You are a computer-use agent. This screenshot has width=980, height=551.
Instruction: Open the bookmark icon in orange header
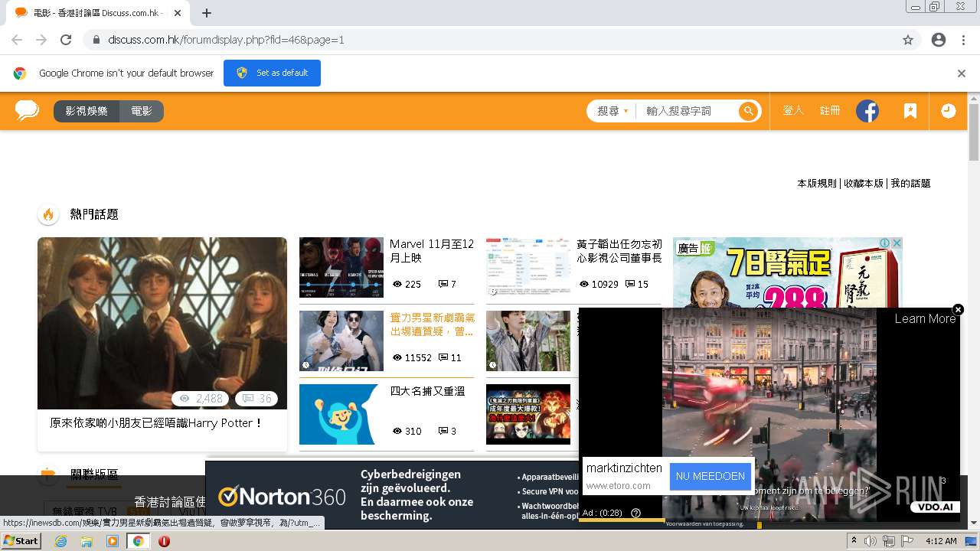pyautogui.click(x=910, y=111)
